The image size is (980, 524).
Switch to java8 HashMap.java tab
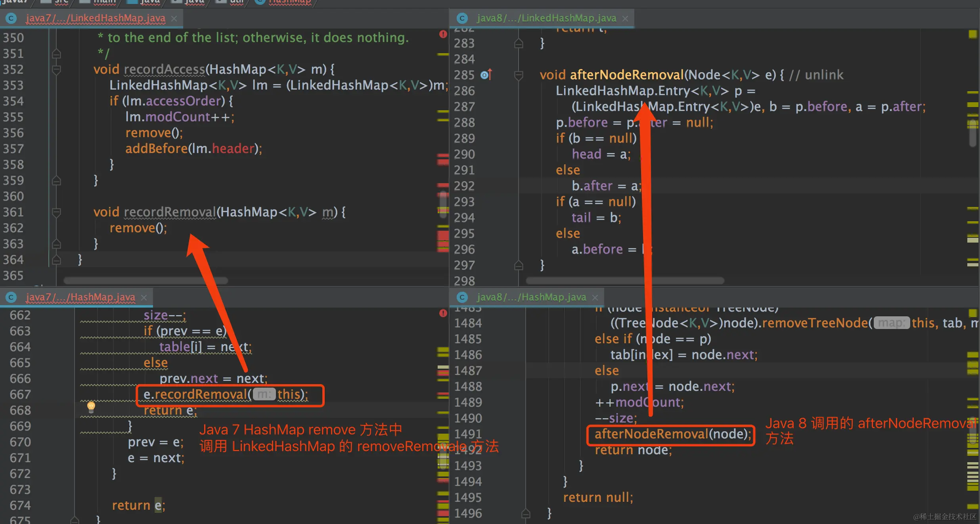pyautogui.click(x=531, y=297)
